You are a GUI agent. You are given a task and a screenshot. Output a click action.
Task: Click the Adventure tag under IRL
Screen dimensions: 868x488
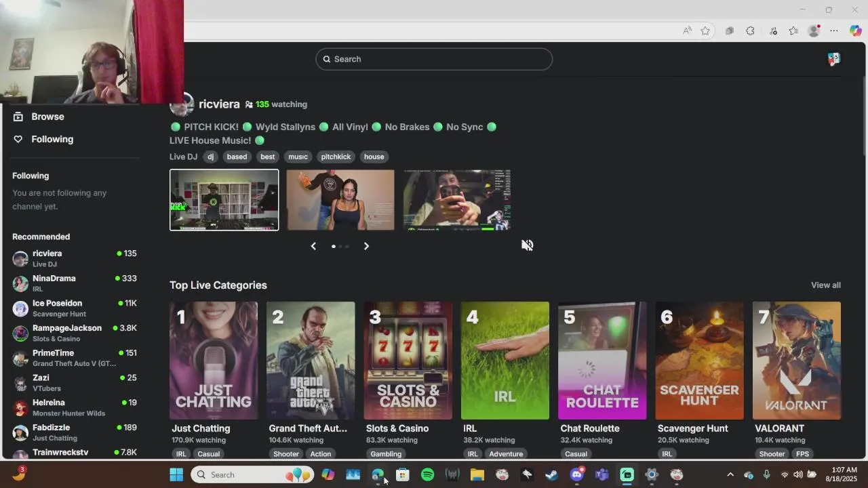click(x=506, y=454)
